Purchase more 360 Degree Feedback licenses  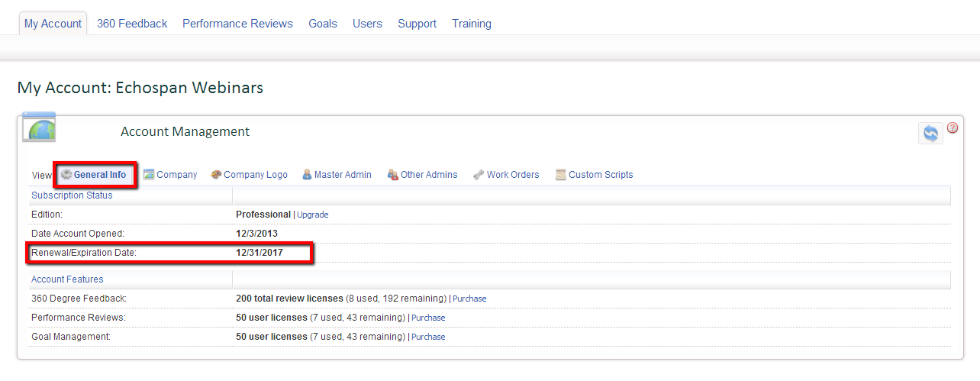469,299
